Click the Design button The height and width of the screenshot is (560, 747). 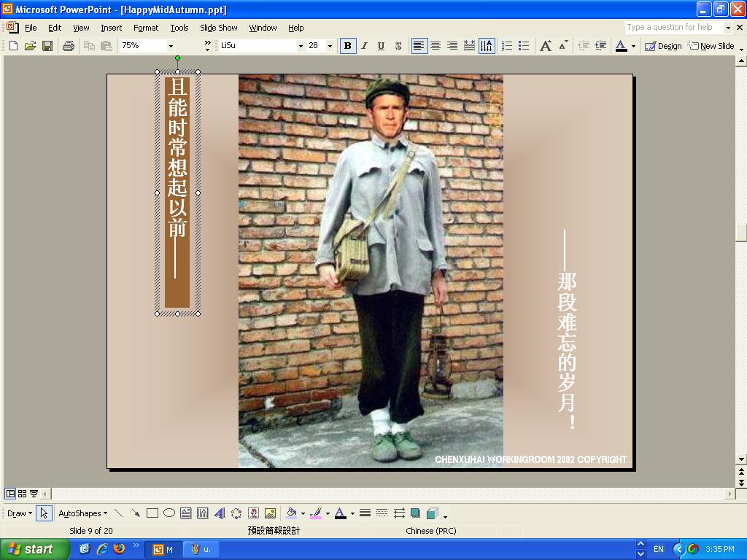(663, 46)
